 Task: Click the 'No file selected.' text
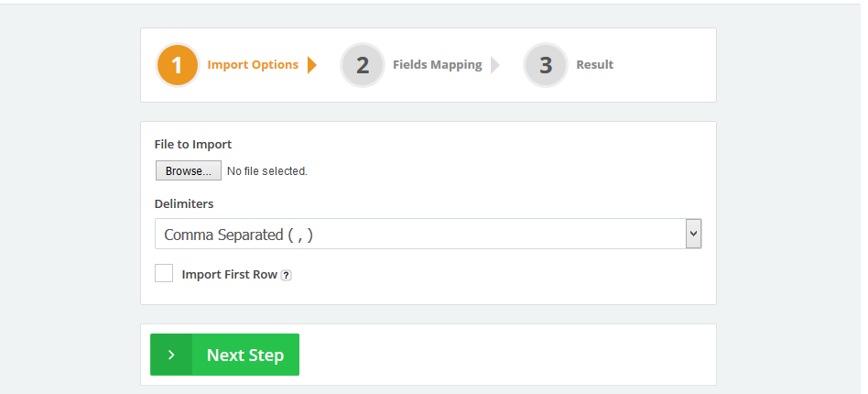tap(266, 171)
